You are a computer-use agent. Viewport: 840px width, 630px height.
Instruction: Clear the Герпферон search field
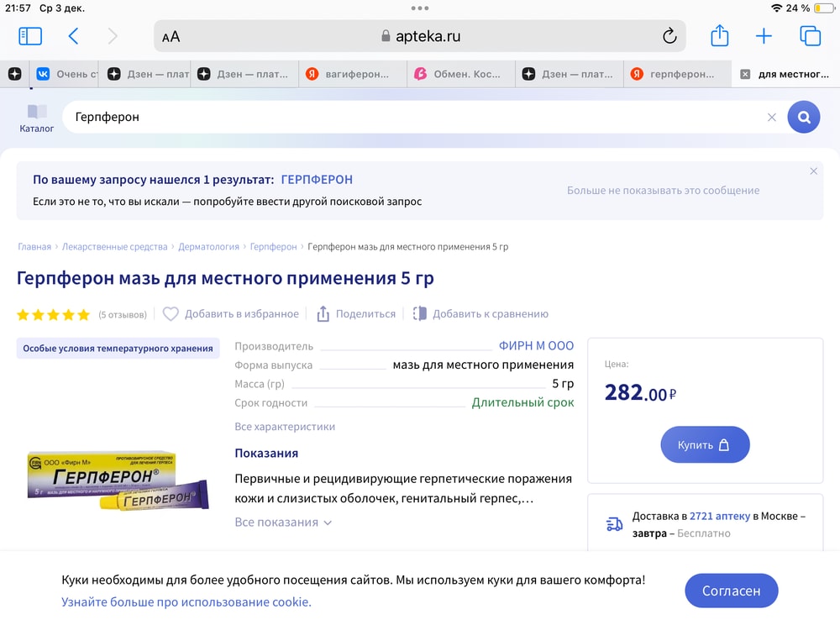pyautogui.click(x=771, y=118)
